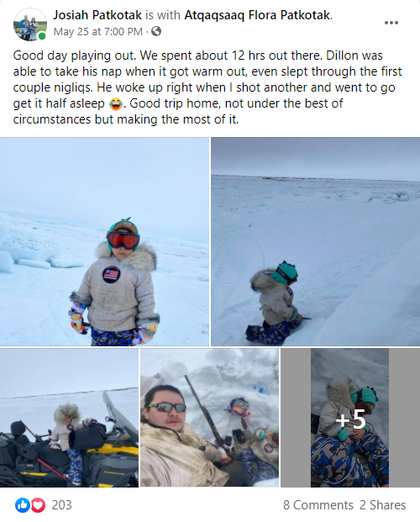
Task: Open the +5 more photos thumbnail
Action: coord(350,418)
